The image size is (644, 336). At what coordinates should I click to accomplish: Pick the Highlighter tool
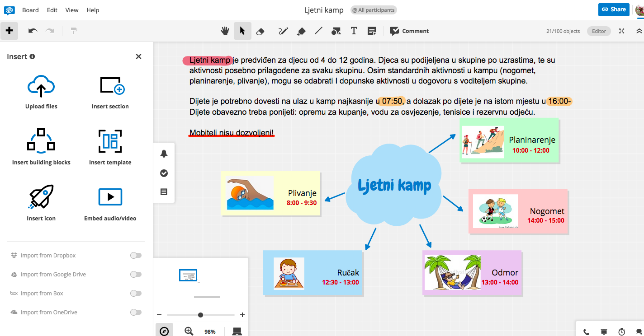pos(301,31)
